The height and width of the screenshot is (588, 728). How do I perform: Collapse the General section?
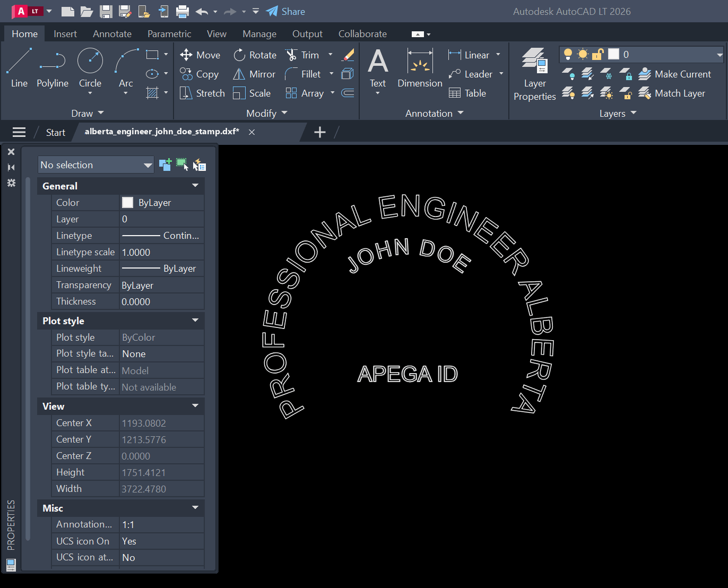[195, 186]
